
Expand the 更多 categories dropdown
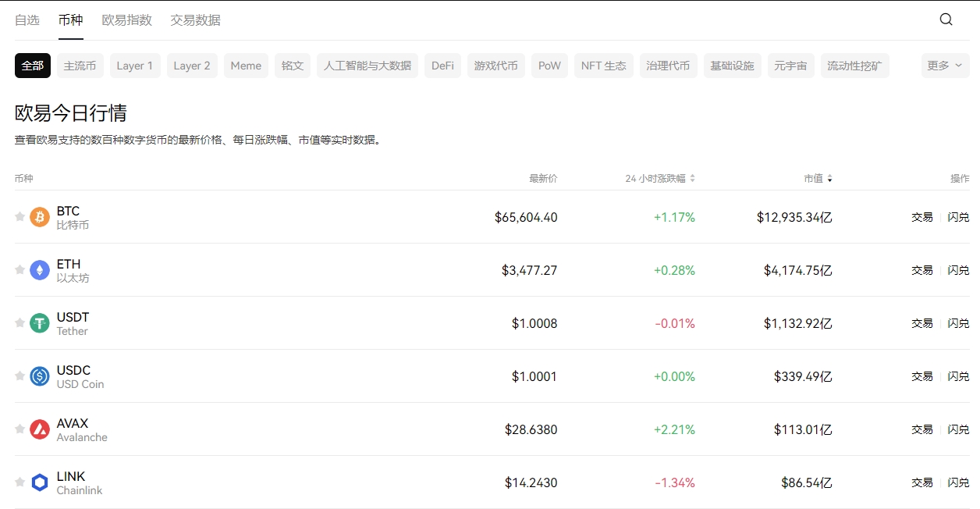tap(945, 66)
